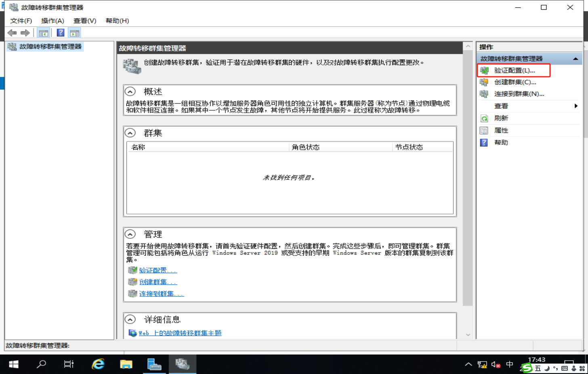Click the Back navigation arrow
This screenshot has width=588, height=374.
click(x=12, y=33)
